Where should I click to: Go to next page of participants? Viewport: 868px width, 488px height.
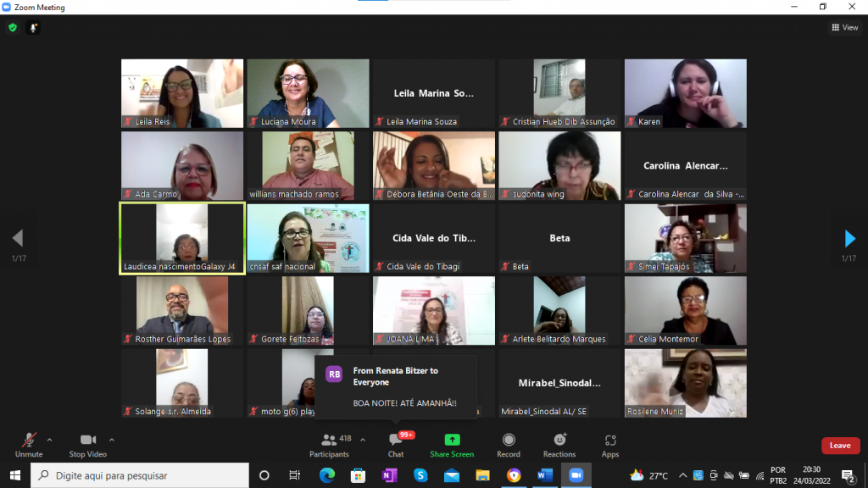point(849,239)
